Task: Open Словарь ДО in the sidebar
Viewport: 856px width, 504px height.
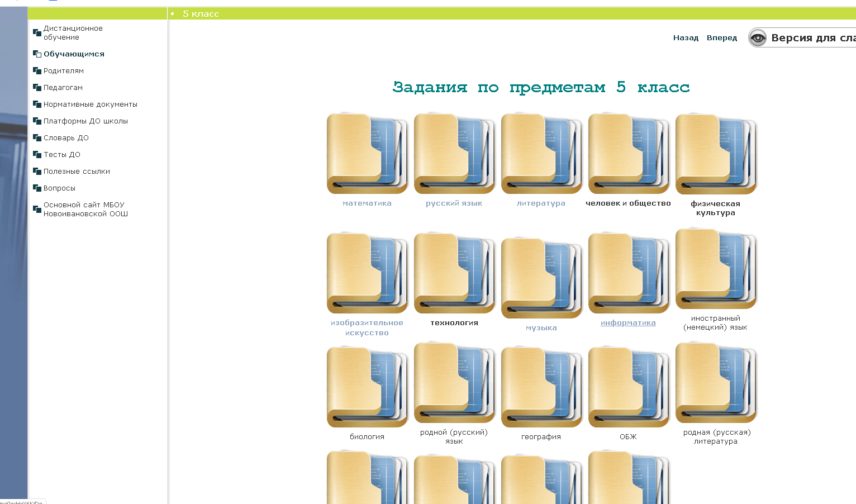Action: 66,137
